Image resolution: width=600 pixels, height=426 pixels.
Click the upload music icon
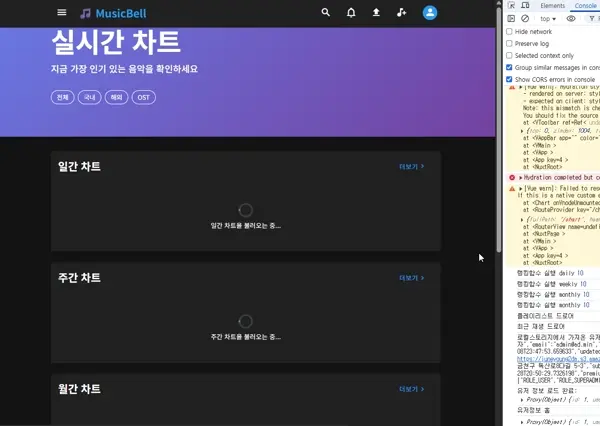point(376,13)
